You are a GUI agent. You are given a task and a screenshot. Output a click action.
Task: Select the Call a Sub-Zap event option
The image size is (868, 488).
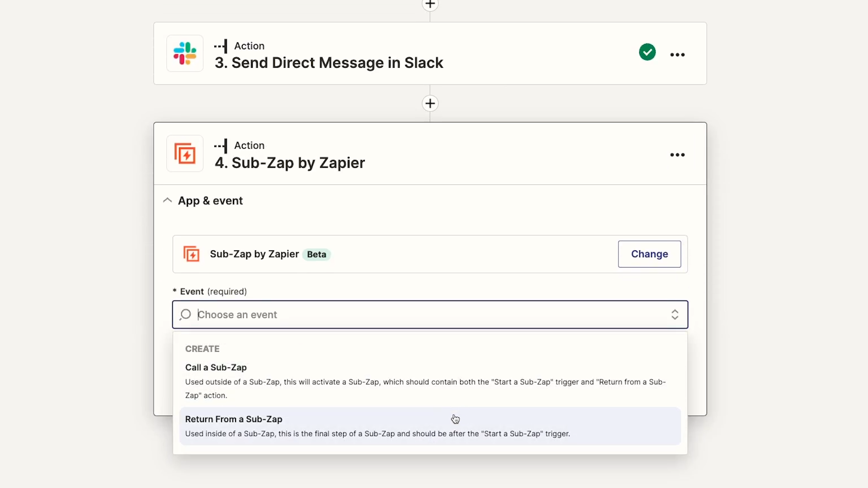click(x=430, y=381)
